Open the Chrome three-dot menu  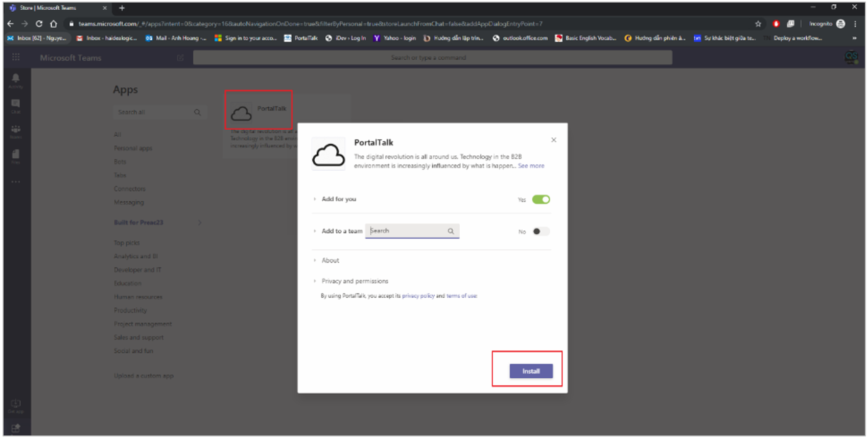click(x=855, y=23)
